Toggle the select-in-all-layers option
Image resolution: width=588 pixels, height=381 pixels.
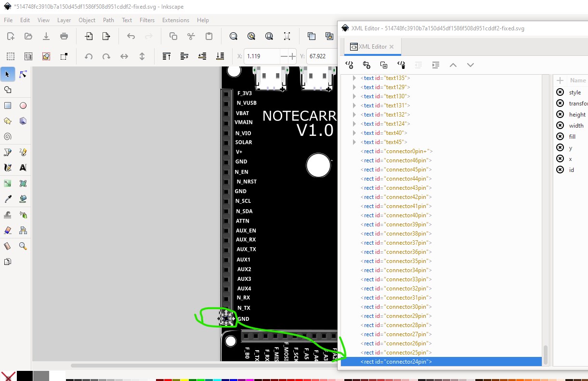point(28,56)
